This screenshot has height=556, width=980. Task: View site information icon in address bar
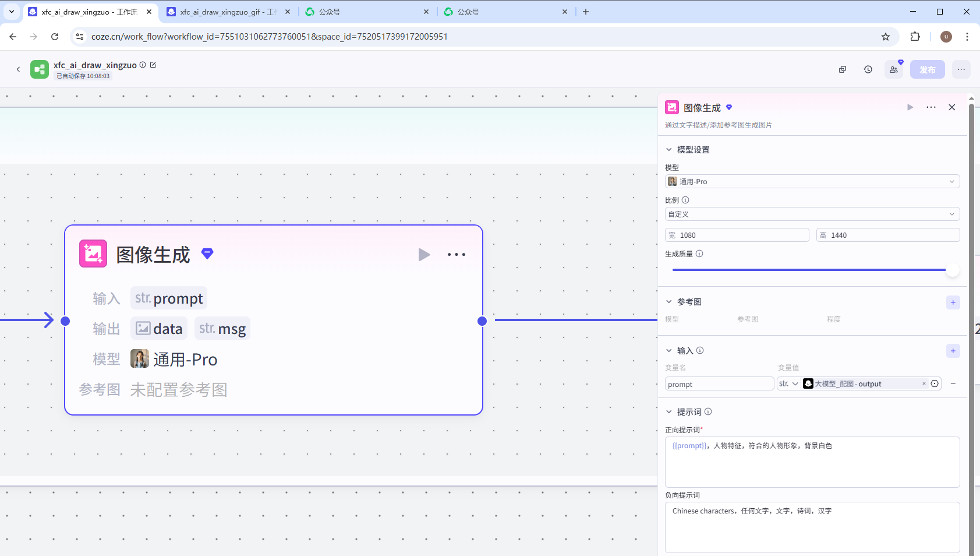pos(80,37)
